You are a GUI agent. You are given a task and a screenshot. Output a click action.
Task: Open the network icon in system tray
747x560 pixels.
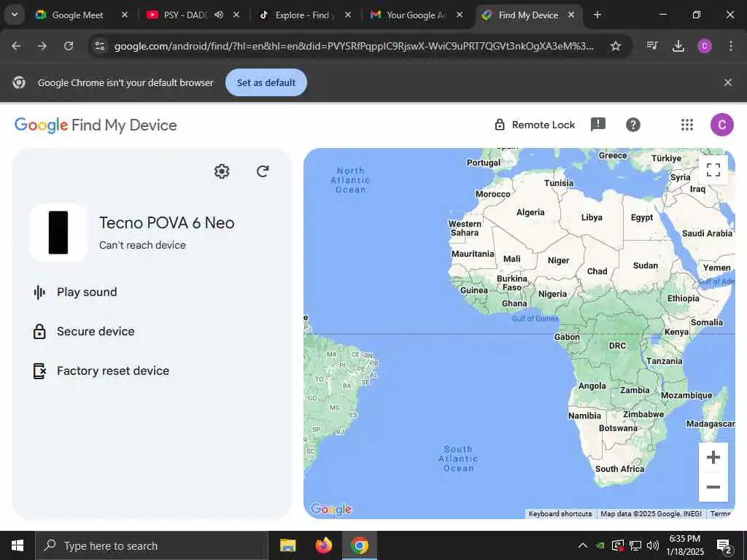[x=635, y=545]
